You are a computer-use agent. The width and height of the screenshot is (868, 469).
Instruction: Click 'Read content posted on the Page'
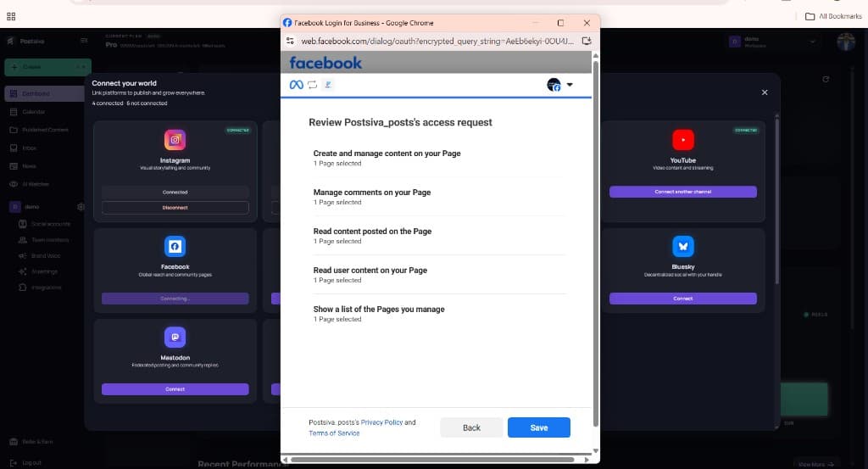click(x=373, y=232)
